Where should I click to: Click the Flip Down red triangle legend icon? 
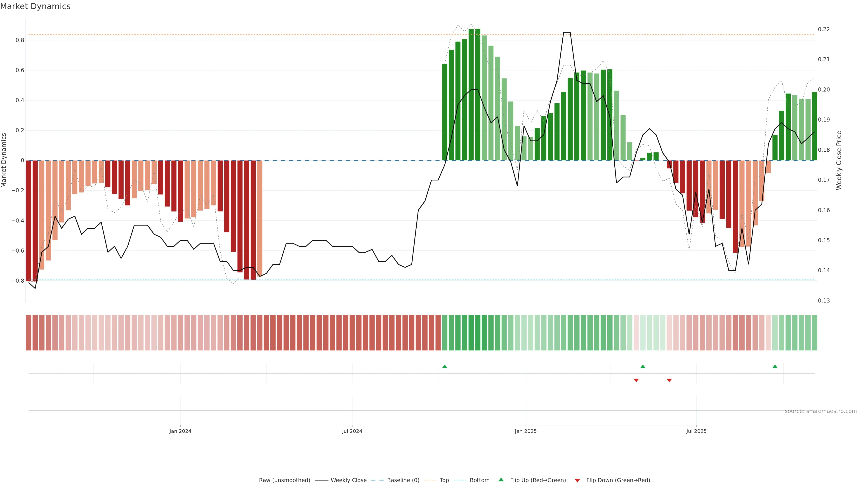[577, 480]
